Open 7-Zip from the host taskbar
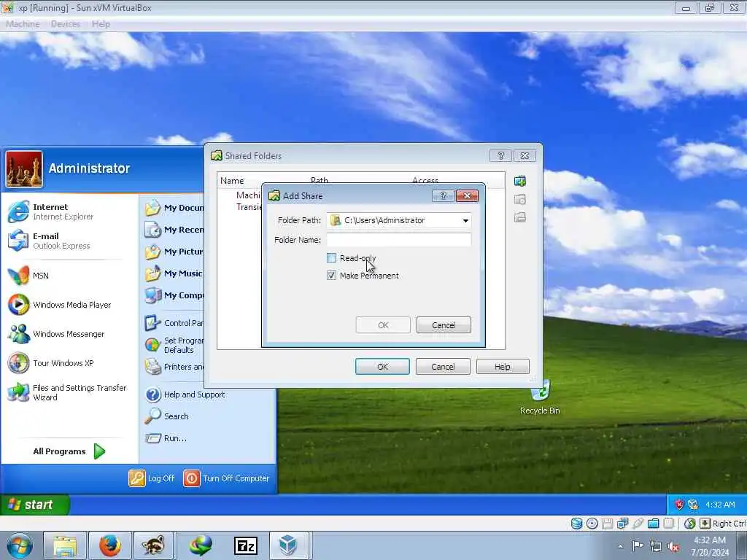The image size is (747, 560). coord(246,545)
